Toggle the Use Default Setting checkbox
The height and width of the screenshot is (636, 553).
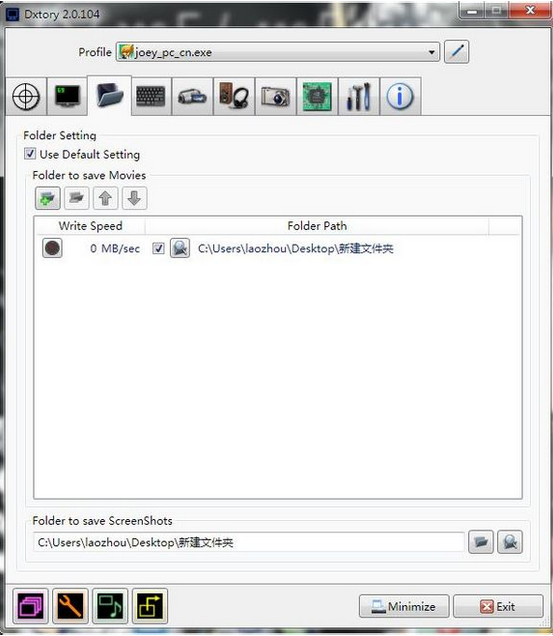pos(30,154)
